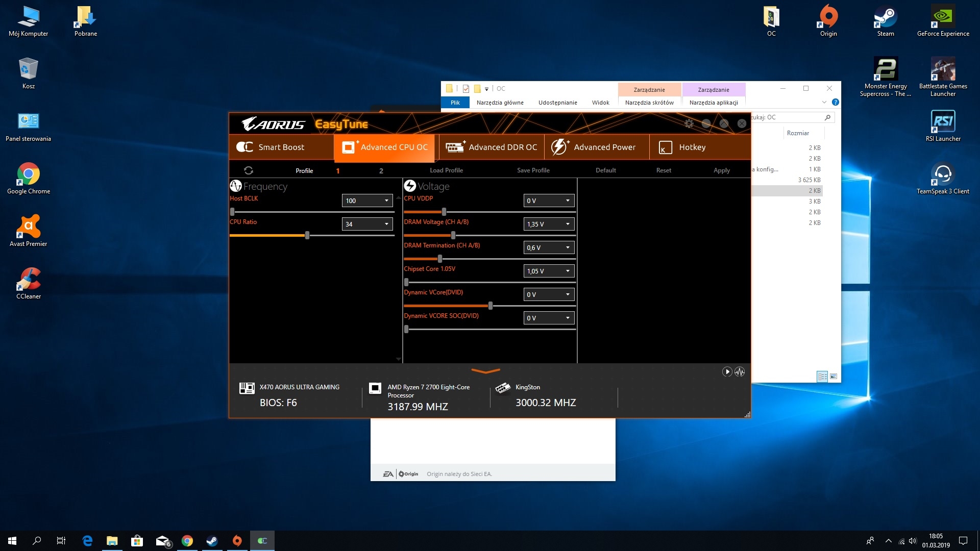
Task: Launch Google Chrome from desktop
Action: pyautogui.click(x=29, y=179)
